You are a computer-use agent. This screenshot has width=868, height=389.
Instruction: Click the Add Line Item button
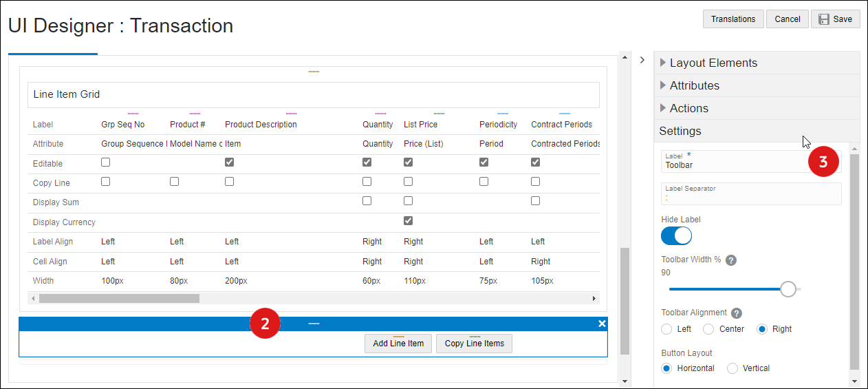[x=398, y=344]
